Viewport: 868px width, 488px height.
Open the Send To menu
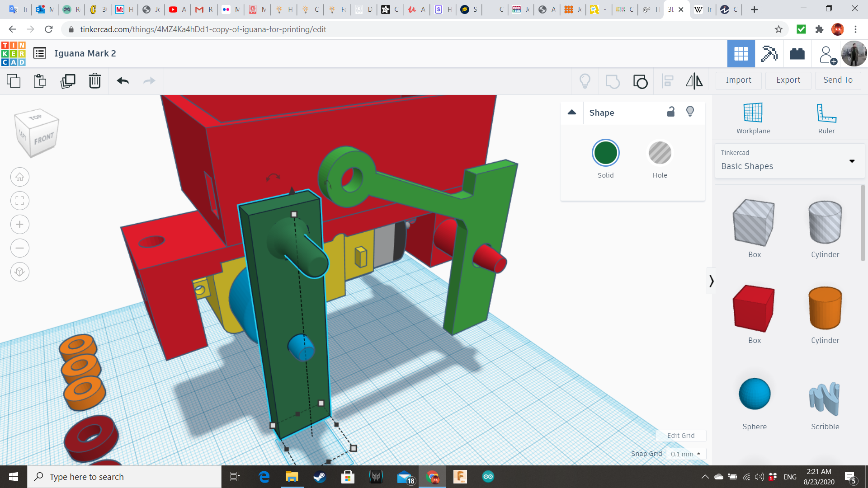tap(838, 80)
